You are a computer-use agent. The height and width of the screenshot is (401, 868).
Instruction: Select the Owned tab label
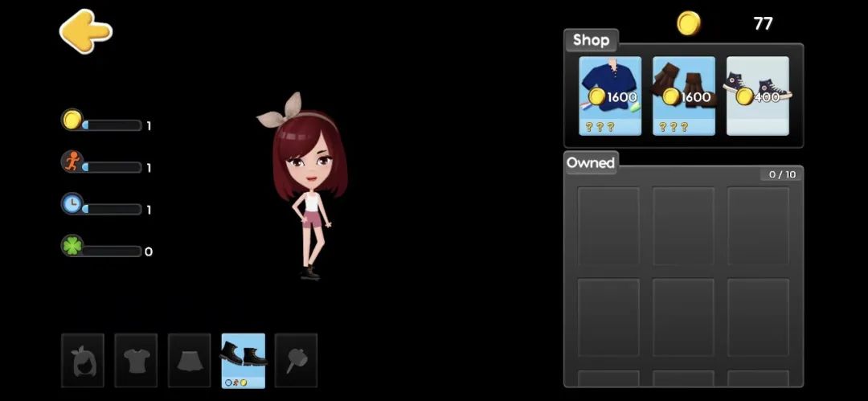pyautogui.click(x=591, y=163)
